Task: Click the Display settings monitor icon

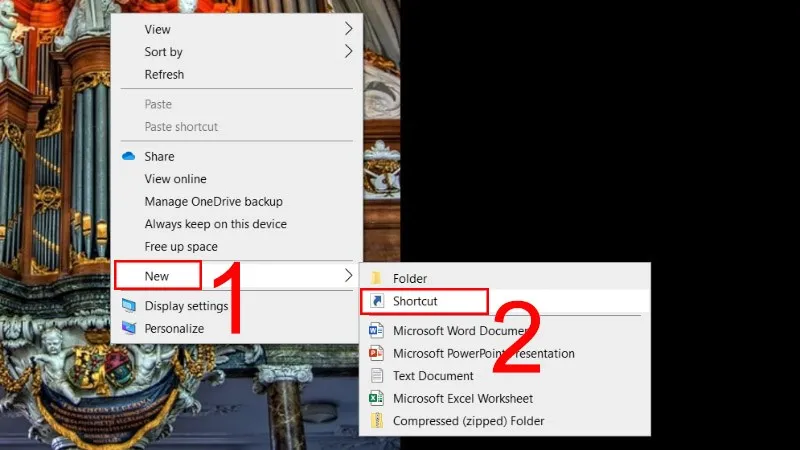Action: coord(129,306)
